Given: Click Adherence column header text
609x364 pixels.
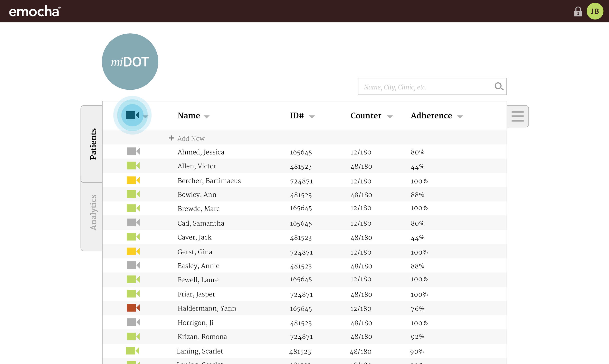Looking at the screenshot, I should [x=431, y=115].
